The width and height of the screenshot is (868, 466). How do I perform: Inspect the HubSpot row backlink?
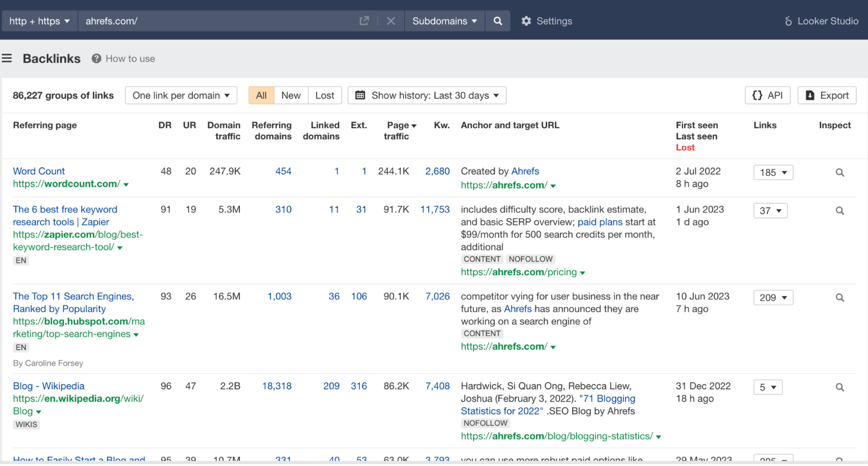840,298
